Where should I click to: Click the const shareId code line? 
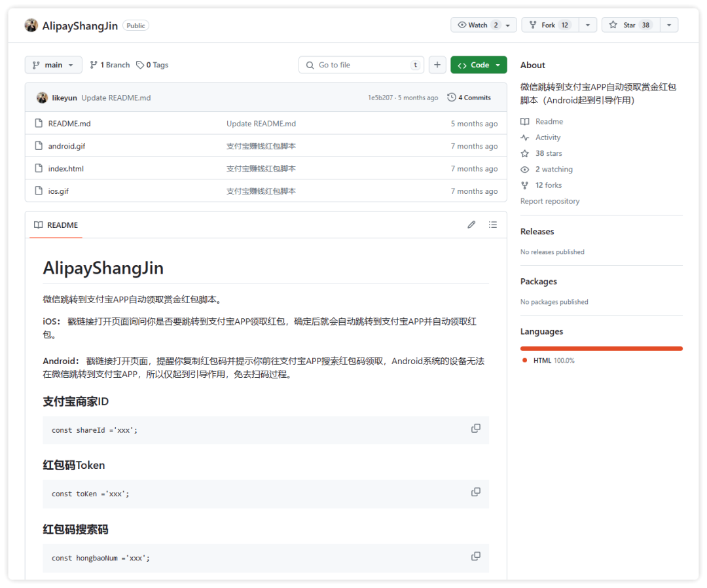tap(95, 431)
